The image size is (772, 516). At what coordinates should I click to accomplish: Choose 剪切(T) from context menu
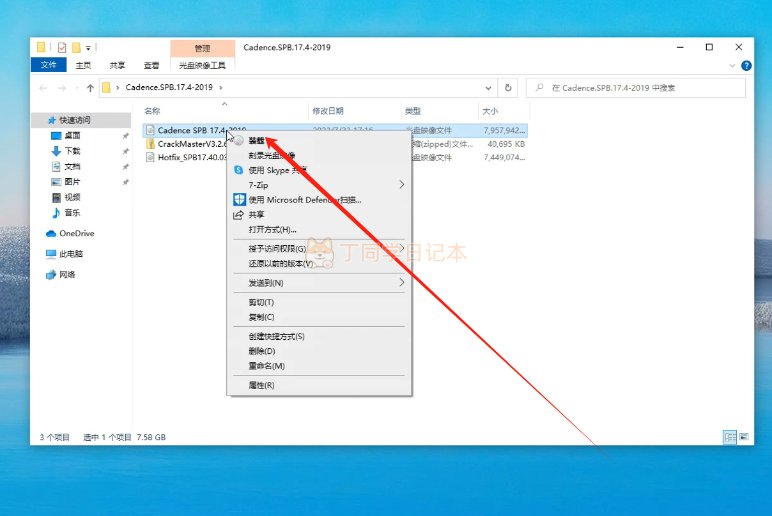tap(261, 302)
